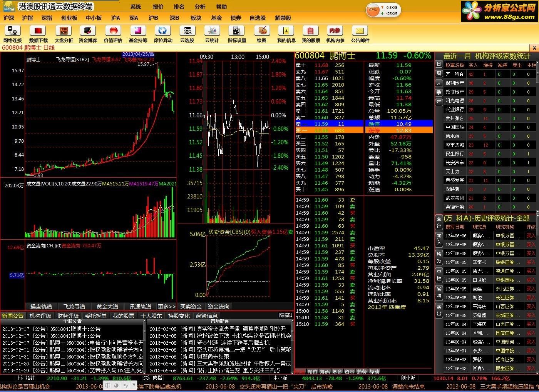Show the 飞龙寻道 indicator
539x392 pixels.
tap(74, 307)
